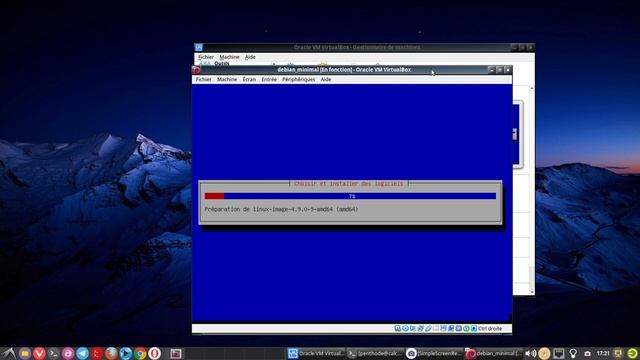Viewport: 640px width, 360px height.
Task: Switch to debian_minimal taskbar entry
Action: point(493,353)
